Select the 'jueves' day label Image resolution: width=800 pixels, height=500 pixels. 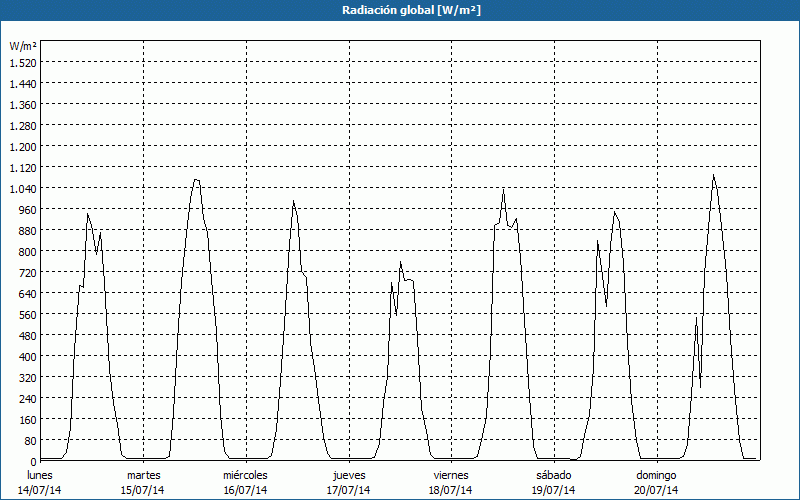coord(349,475)
